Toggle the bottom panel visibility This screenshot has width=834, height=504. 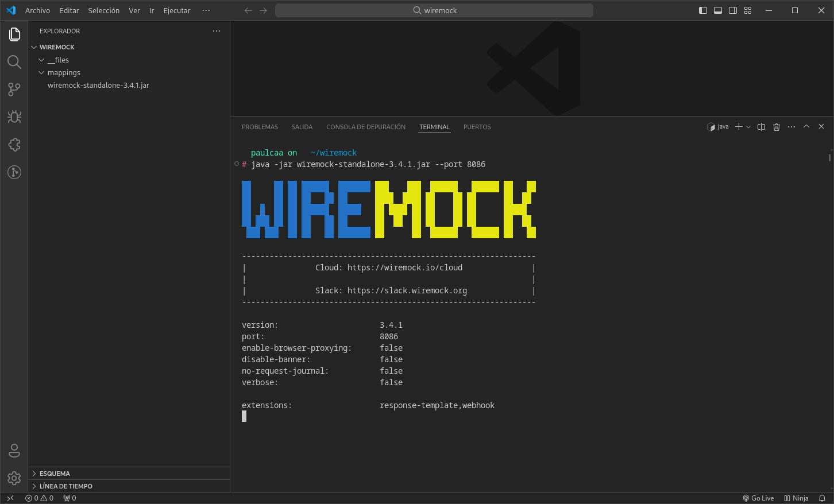pos(717,10)
